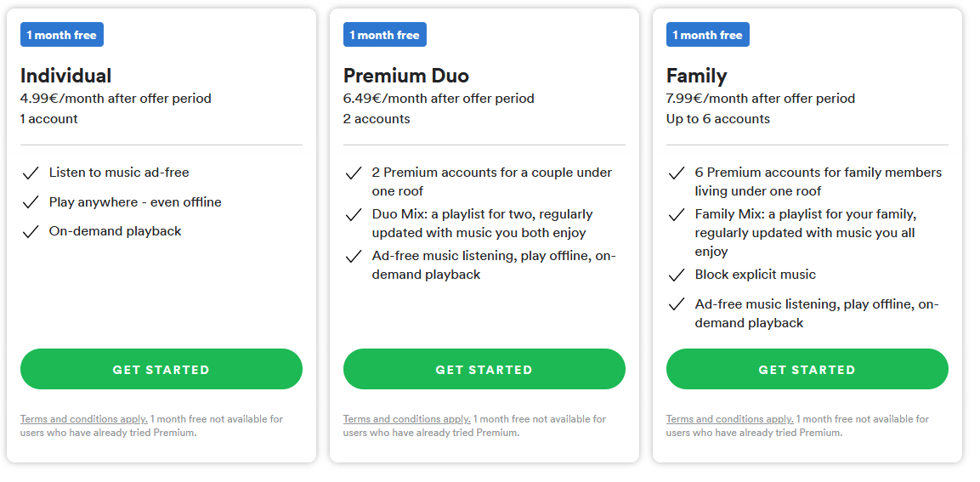Click the 1 month free badge on Family card
This screenshot has width=980, height=482.
tap(707, 34)
